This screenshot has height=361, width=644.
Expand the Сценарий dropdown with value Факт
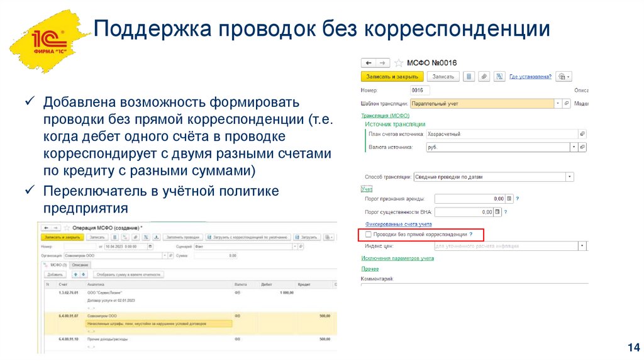point(295,247)
